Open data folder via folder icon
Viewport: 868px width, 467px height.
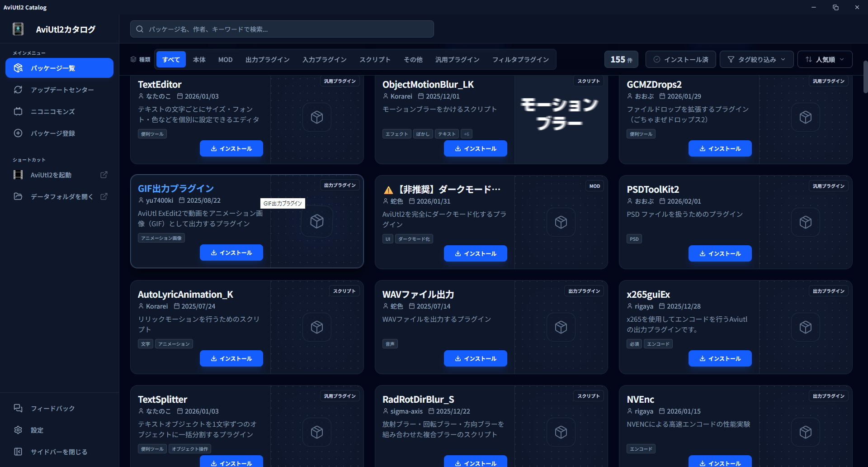point(18,196)
